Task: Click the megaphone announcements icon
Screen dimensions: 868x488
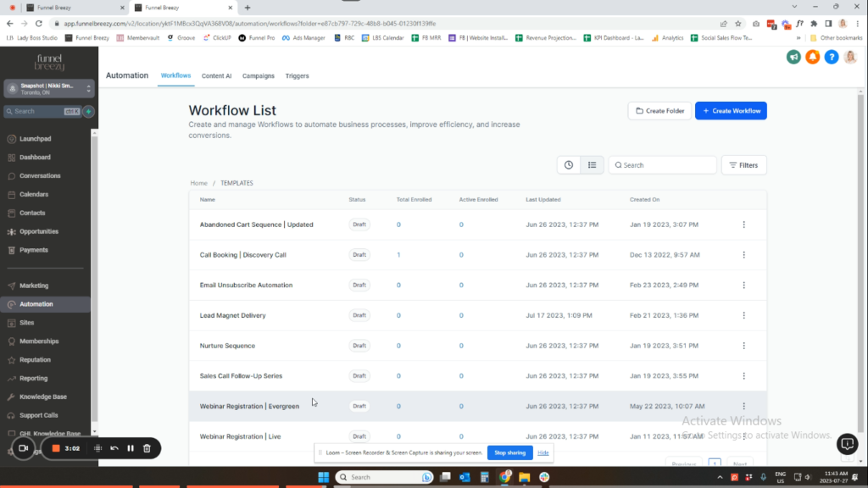Action: 793,57
